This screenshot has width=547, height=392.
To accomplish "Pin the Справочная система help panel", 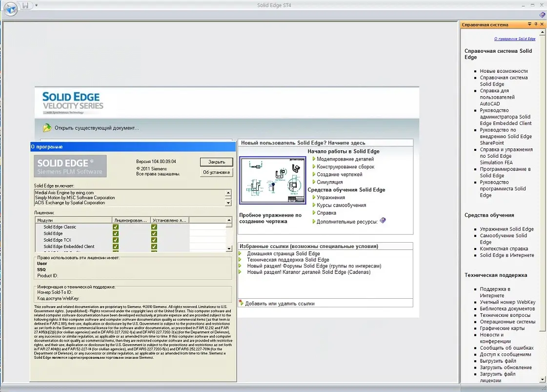I will click(536, 24).
